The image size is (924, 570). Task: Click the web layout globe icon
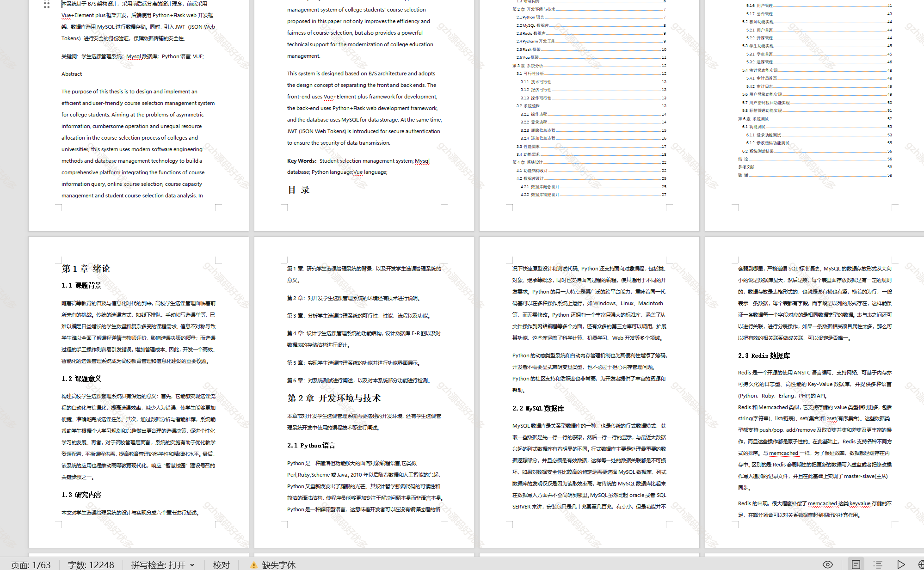(x=921, y=564)
